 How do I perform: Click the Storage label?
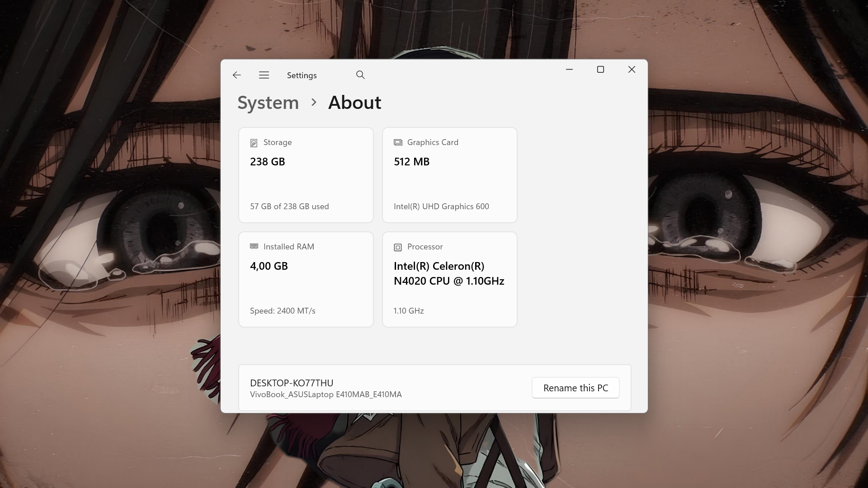pyautogui.click(x=278, y=142)
